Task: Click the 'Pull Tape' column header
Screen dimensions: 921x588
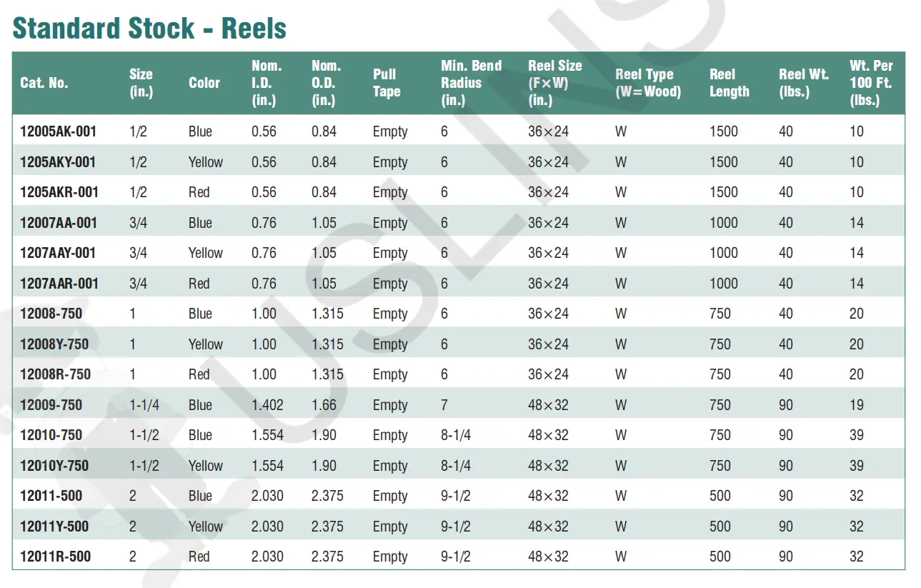Action: (x=387, y=83)
